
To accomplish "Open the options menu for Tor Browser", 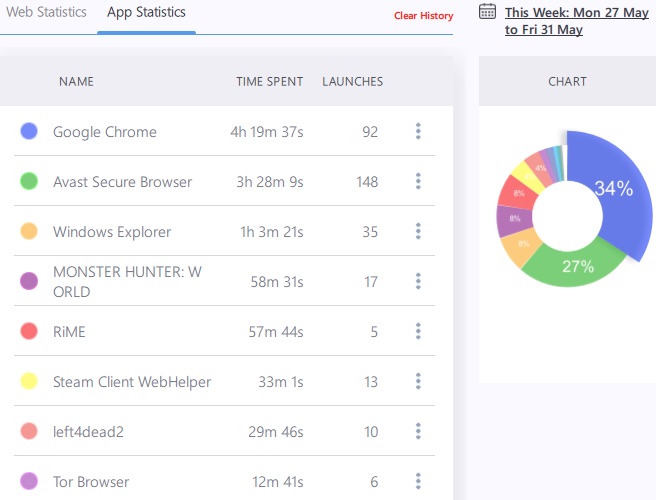I will click(x=418, y=481).
